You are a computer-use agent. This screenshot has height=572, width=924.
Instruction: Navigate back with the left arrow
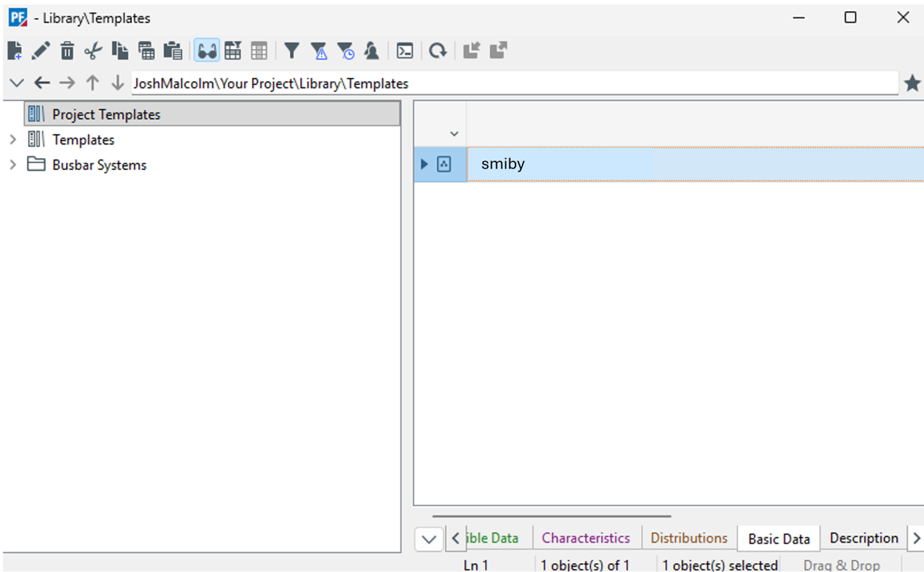click(42, 83)
